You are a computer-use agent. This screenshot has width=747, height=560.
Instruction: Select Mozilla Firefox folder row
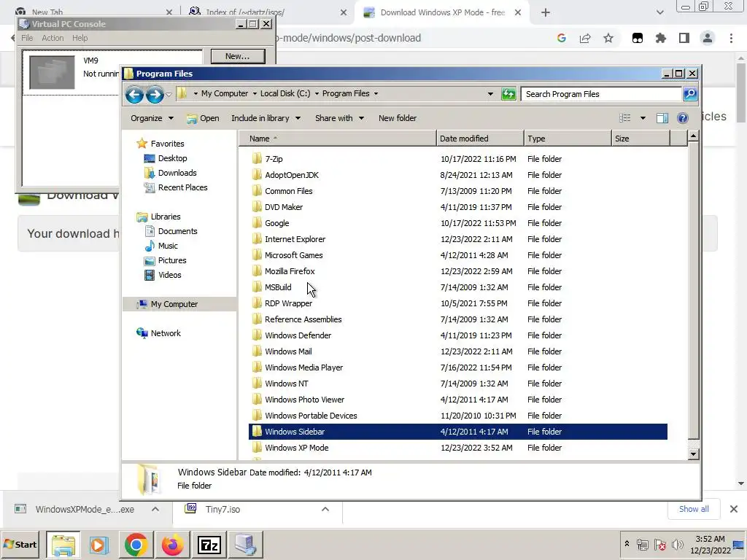[457, 271]
